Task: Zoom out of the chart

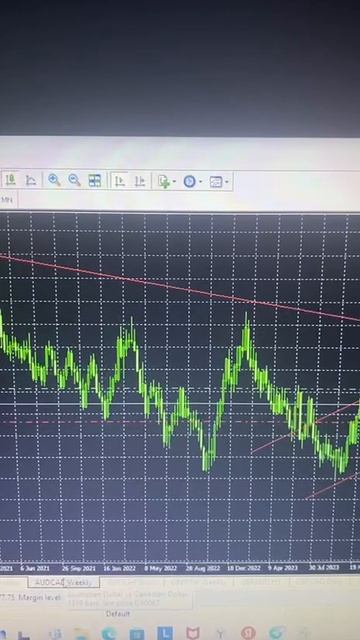Action: click(74, 180)
